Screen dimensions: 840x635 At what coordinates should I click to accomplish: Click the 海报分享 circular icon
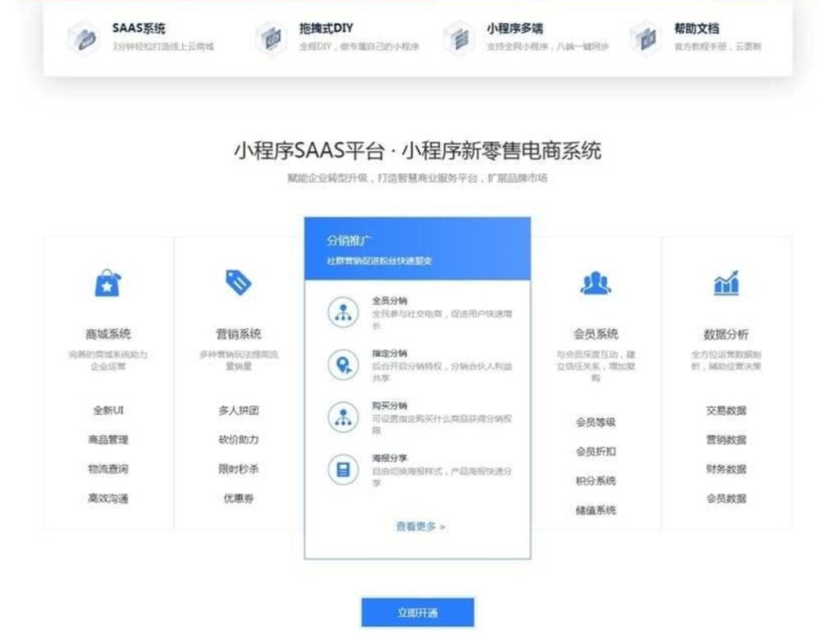344,469
